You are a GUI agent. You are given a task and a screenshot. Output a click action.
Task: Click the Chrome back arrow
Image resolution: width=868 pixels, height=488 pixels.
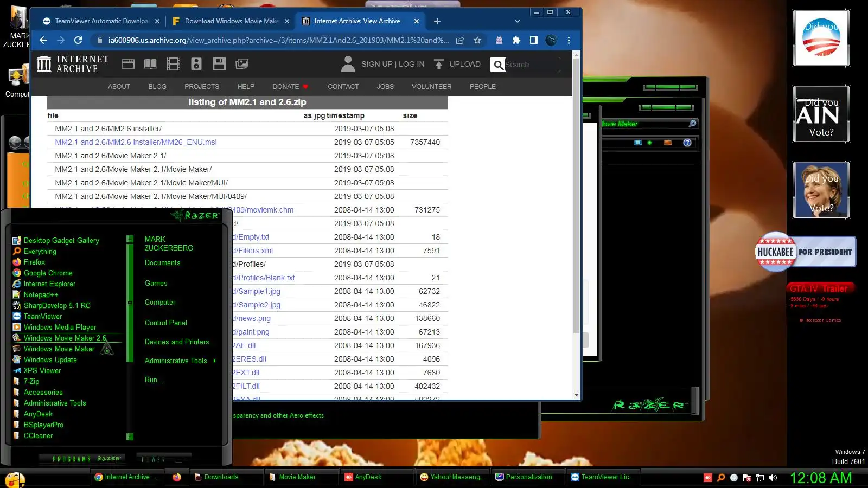(x=43, y=40)
